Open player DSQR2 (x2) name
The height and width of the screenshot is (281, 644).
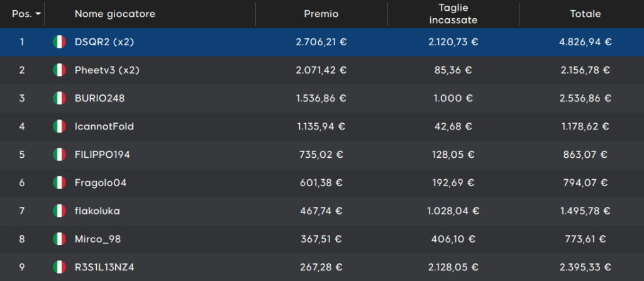104,42
